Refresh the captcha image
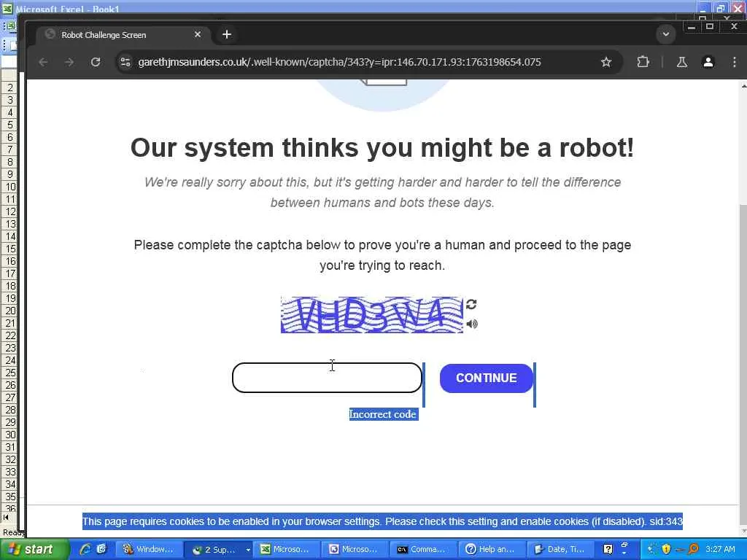The width and height of the screenshot is (747, 560). point(471,304)
